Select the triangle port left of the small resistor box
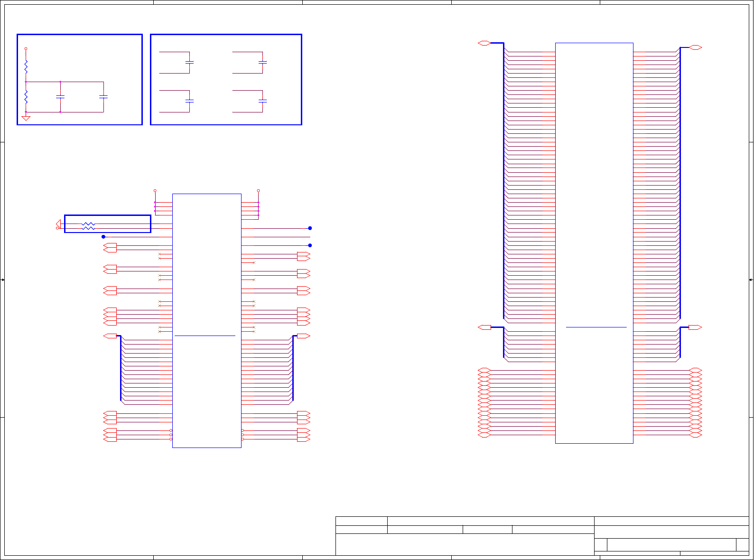Image resolution: width=754 pixels, height=560 pixels. [58, 224]
